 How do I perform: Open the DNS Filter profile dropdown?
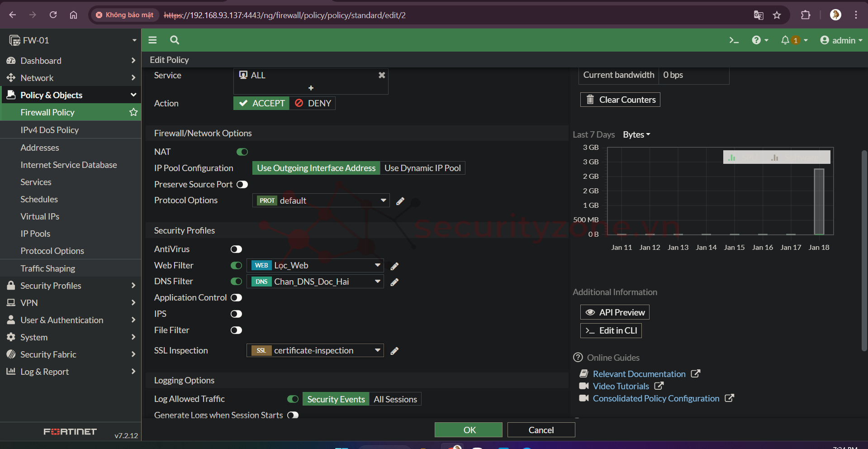tap(377, 282)
